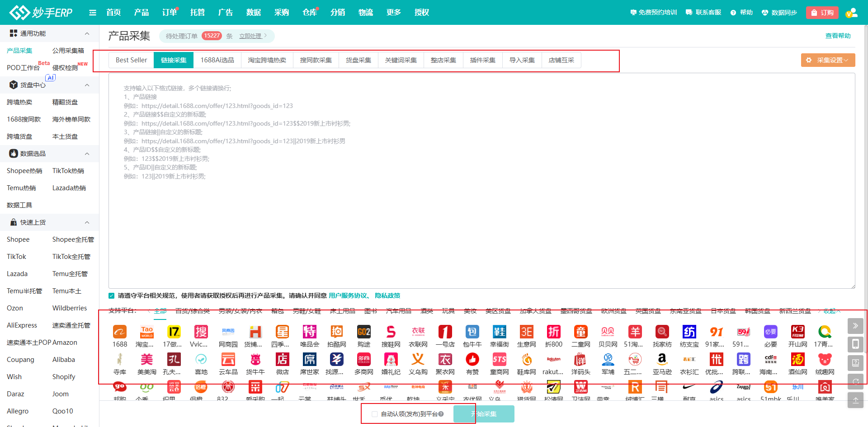
Task: Choose the 折800 platform icon
Action: coord(554,332)
